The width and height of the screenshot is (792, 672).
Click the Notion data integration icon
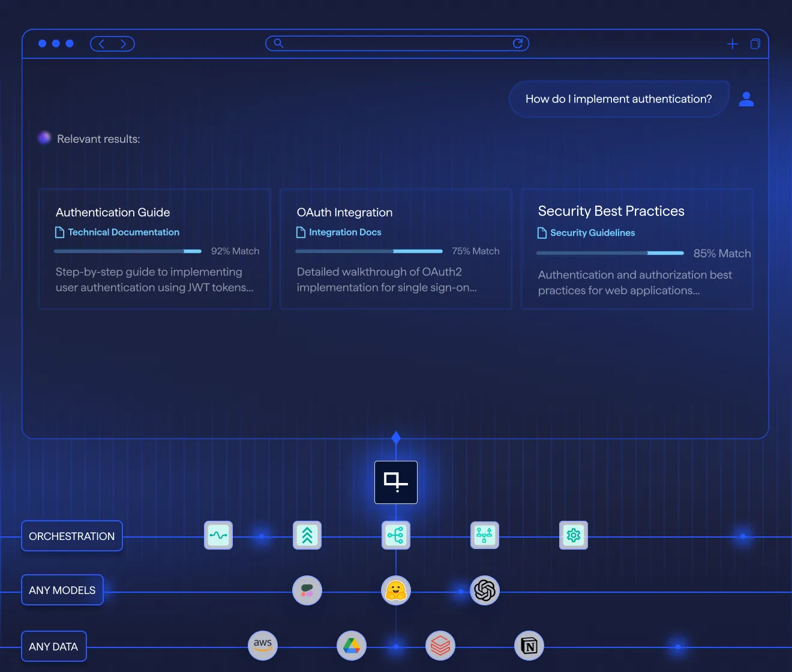(x=529, y=646)
